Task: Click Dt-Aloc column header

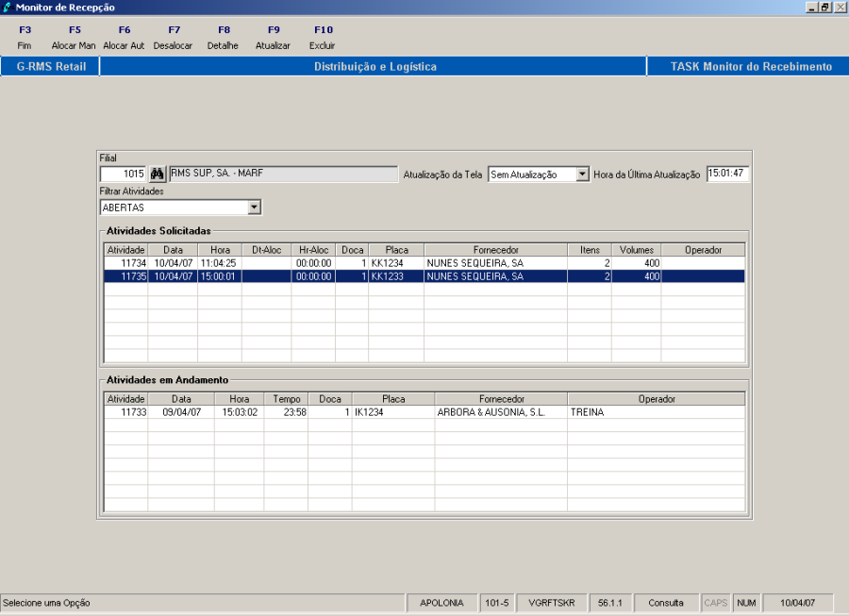Action: pyautogui.click(x=266, y=250)
